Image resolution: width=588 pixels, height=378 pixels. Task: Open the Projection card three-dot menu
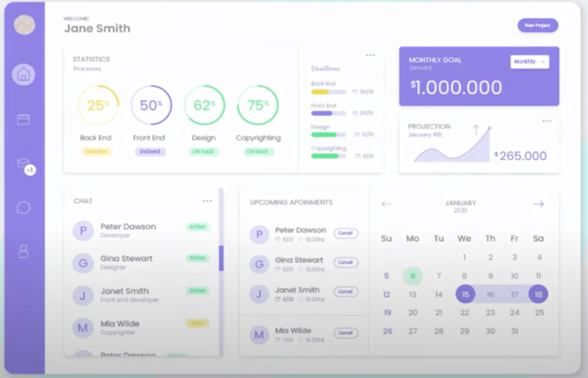[x=547, y=121]
